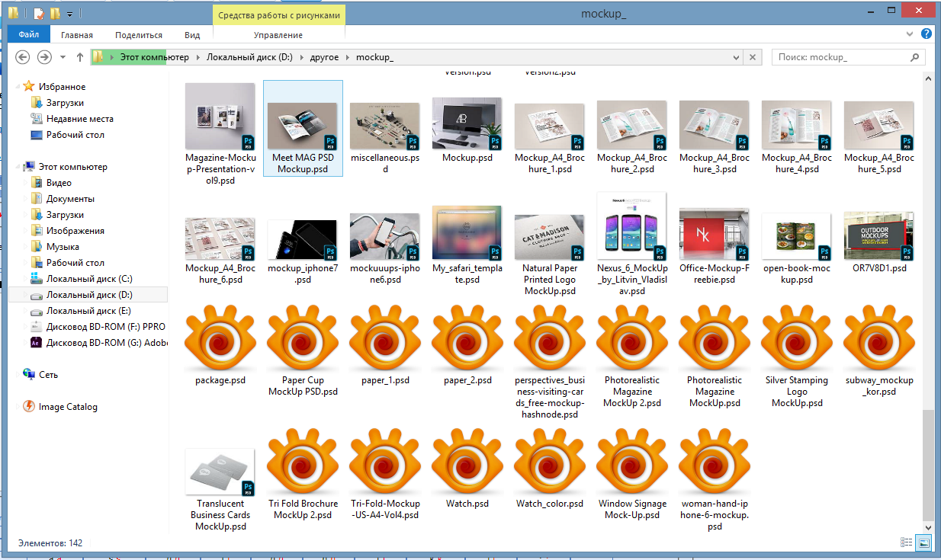The width and height of the screenshot is (941, 560).
Task: Stop loading with address bar X button
Action: [x=753, y=57]
